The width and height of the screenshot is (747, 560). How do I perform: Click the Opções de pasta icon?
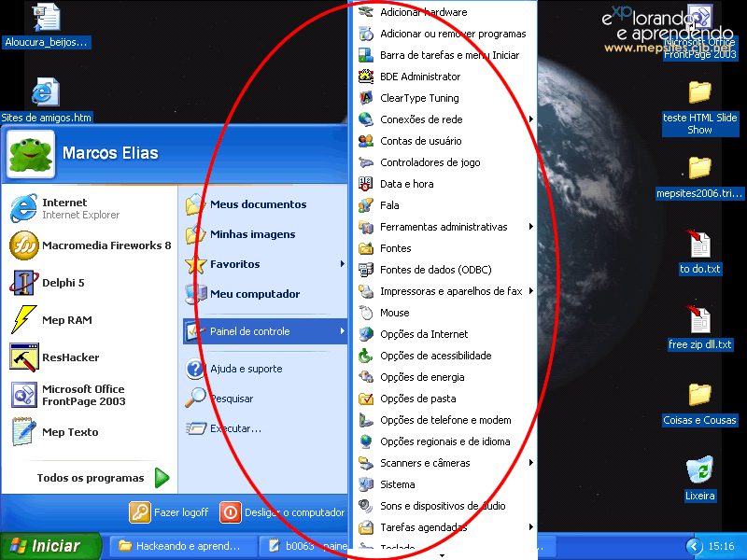366,399
